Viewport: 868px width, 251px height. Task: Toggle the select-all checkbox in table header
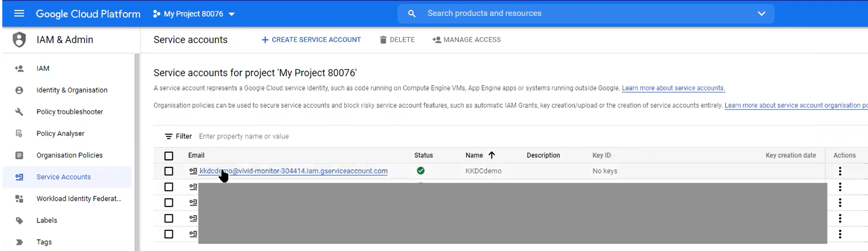[x=168, y=156]
